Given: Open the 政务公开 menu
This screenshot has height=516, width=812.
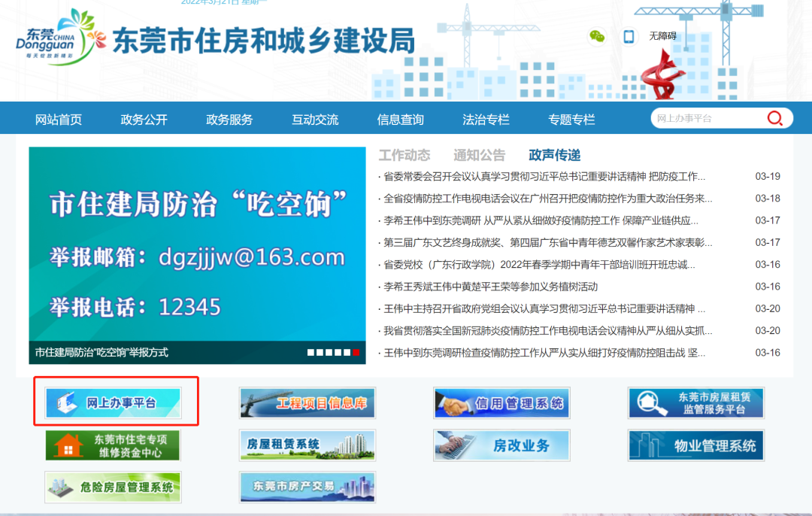Looking at the screenshot, I should point(143,117).
